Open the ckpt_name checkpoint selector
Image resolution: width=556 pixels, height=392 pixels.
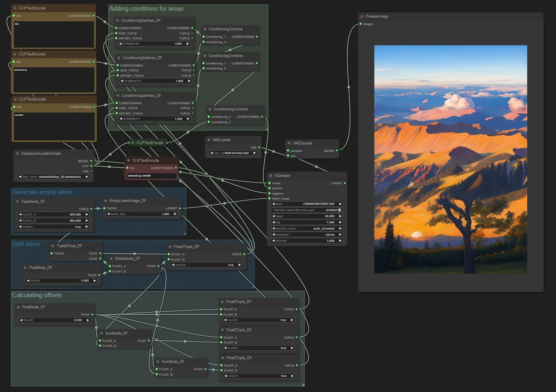(53, 177)
